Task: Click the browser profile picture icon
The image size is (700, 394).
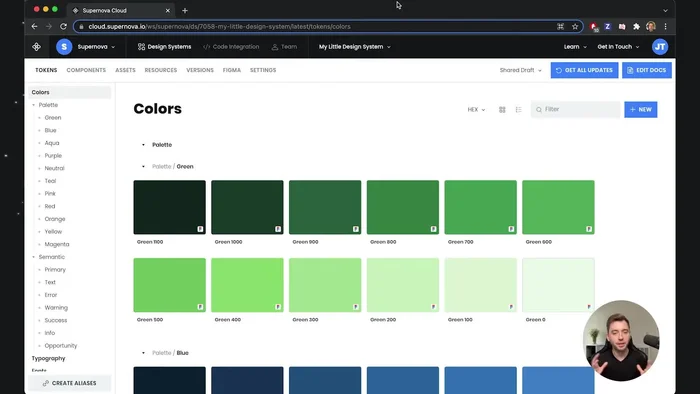Action: pos(650,26)
